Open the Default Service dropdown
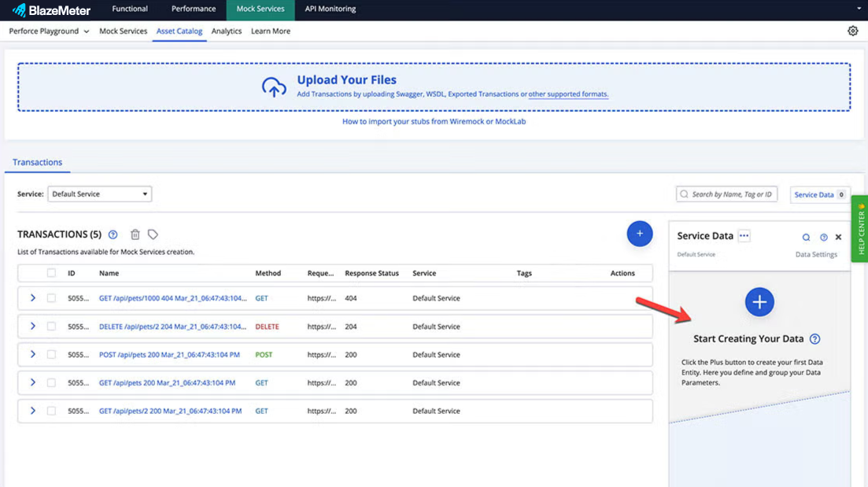The height and width of the screenshot is (487, 868). click(x=99, y=194)
